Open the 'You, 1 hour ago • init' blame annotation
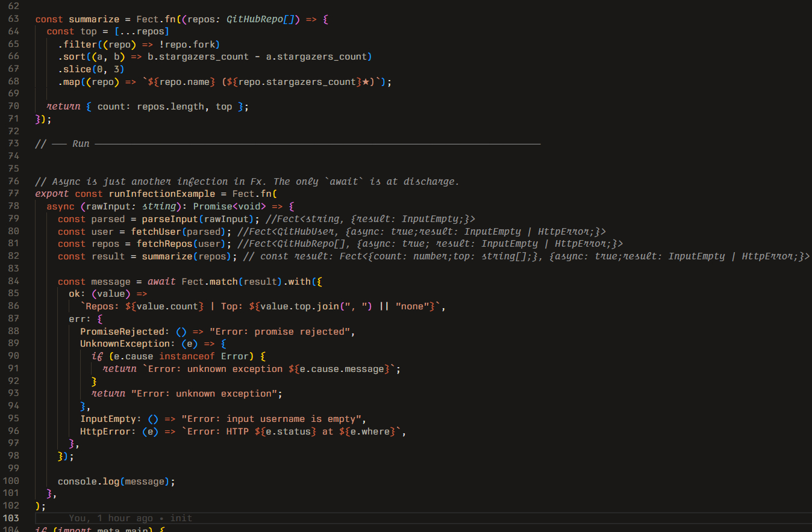812x532 pixels. [x=130, y=518]
